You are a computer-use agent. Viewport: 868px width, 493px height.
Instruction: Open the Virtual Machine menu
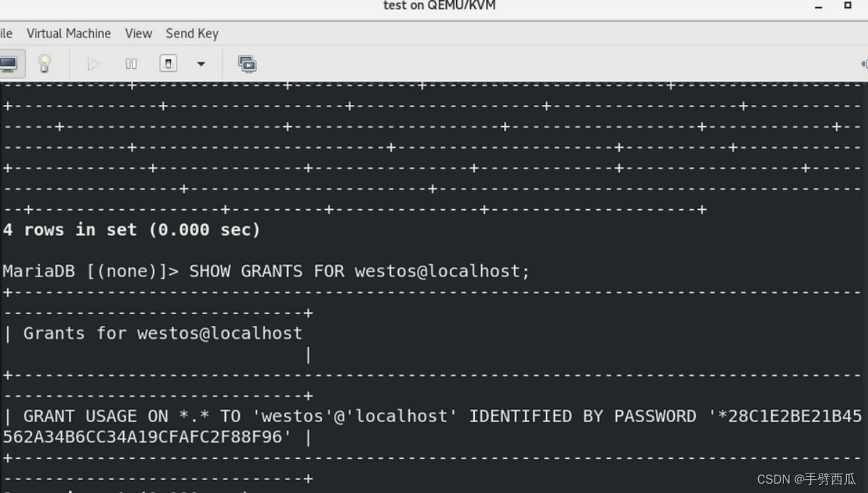coord(69,33)
